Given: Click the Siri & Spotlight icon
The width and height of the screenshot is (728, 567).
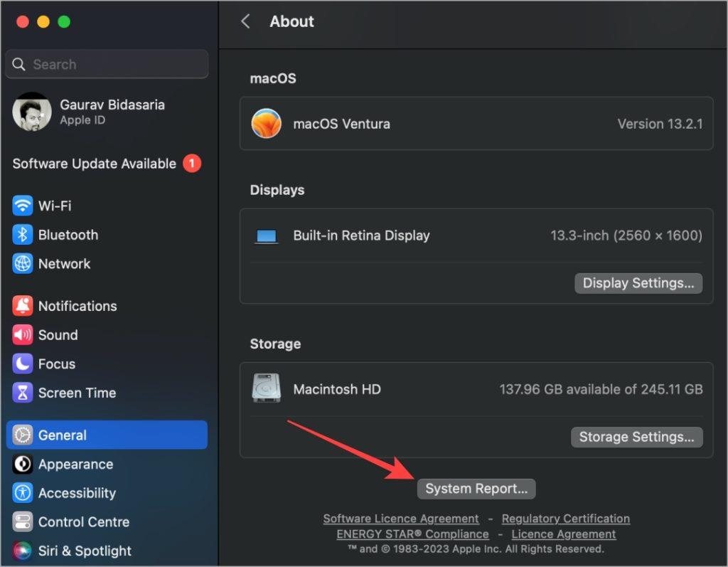Looking at the screenshot, I should click(x=22, y=551).
